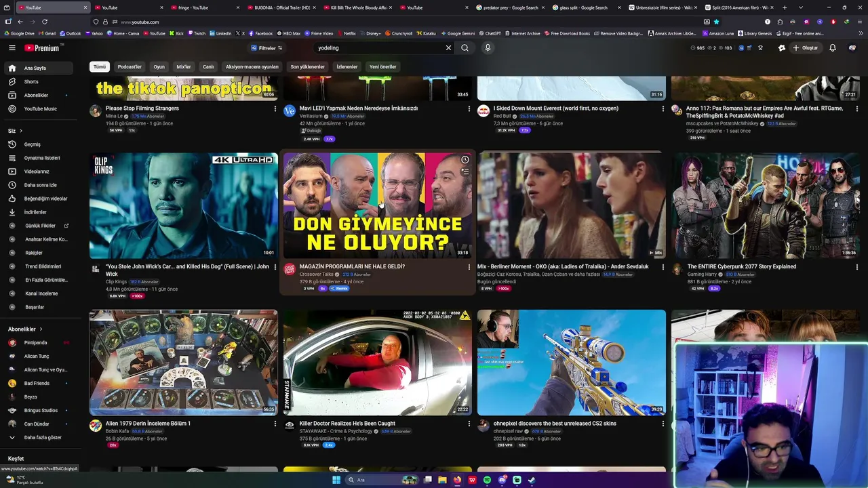Start voice search with microphone
The height and width of the screenshot is (488, 868).
488,48
